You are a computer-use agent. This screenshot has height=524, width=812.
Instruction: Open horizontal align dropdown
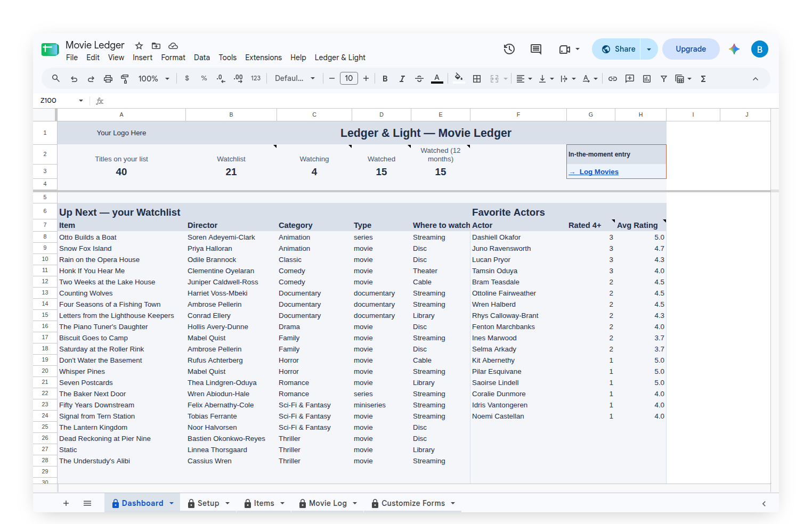pos(524,79)
